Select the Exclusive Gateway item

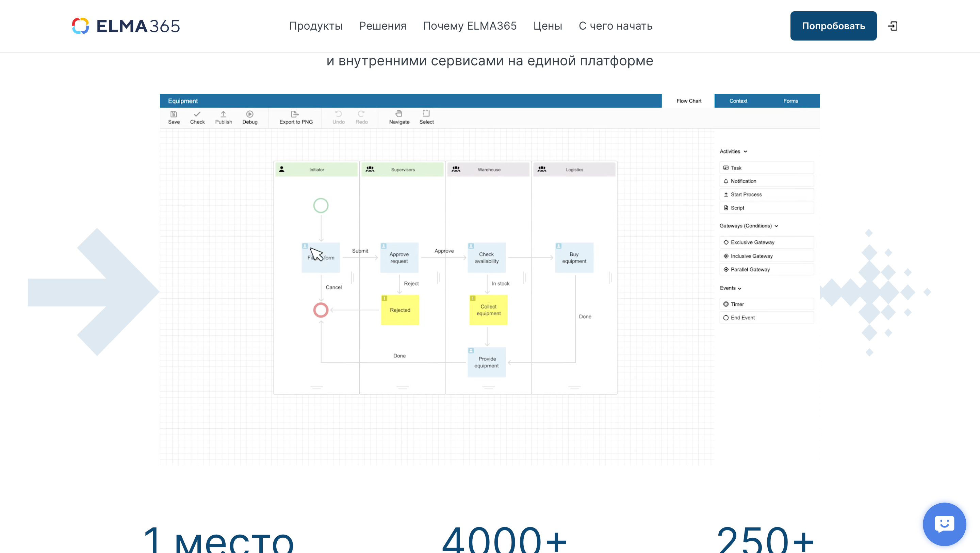tap(766, 242)
